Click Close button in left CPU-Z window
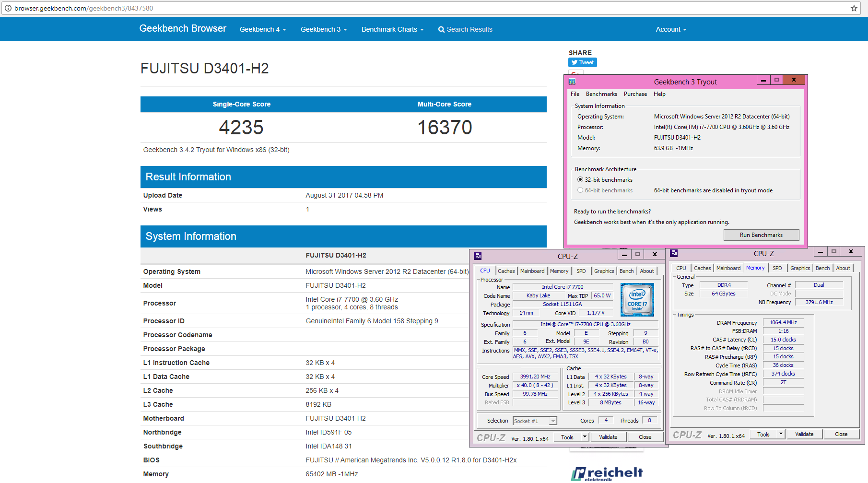This screenshot has height=483, width=868. click(x=645, y=437)
